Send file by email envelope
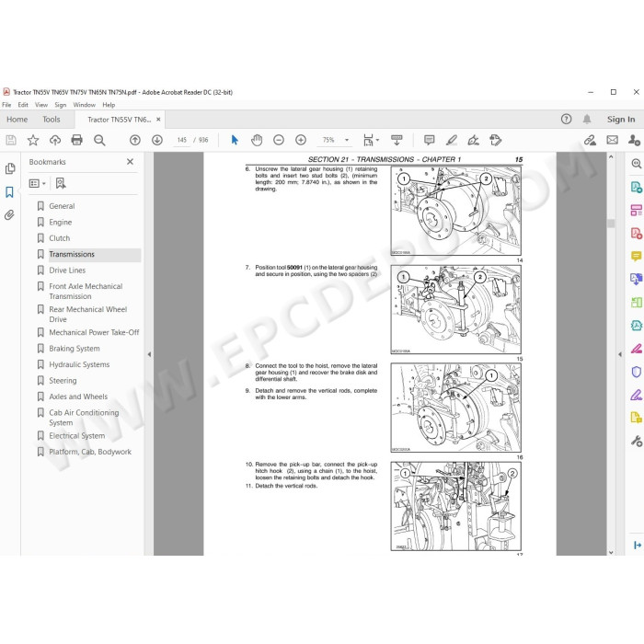Image resolution: width=644 pixels, height=644 pixels. [613, 141]
